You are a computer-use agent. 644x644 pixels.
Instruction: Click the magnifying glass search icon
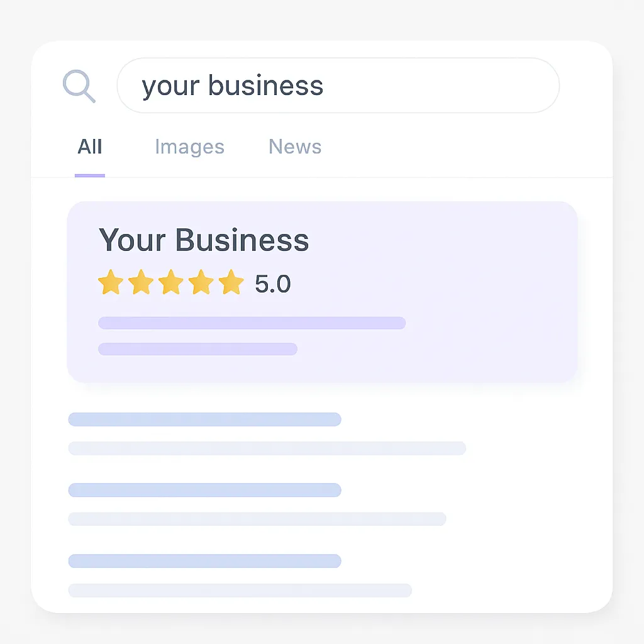pyautogui.click(x=79, y=86)
